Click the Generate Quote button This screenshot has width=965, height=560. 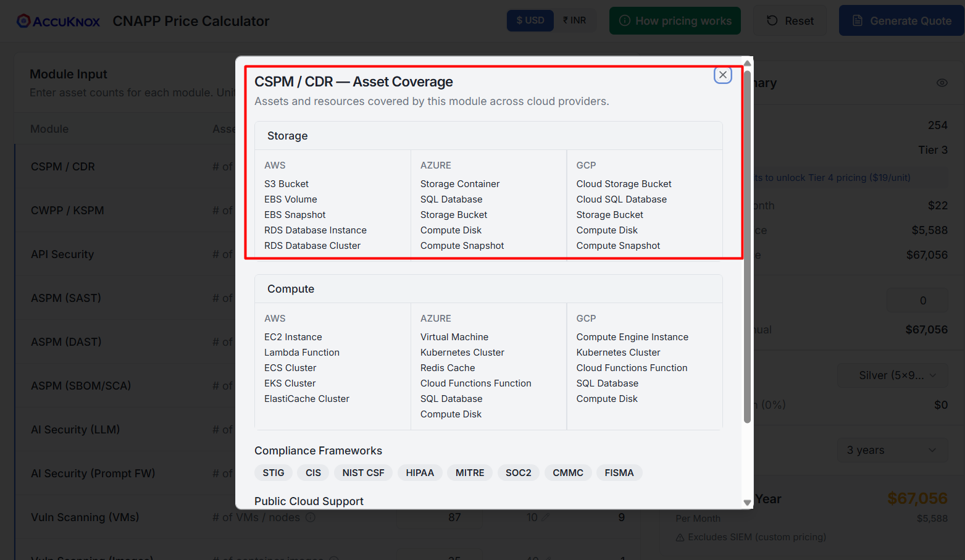click(x=902, y=20)
